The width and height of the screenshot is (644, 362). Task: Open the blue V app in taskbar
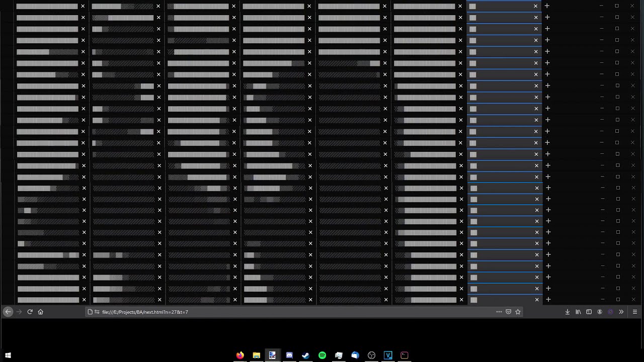pos(388,355)
